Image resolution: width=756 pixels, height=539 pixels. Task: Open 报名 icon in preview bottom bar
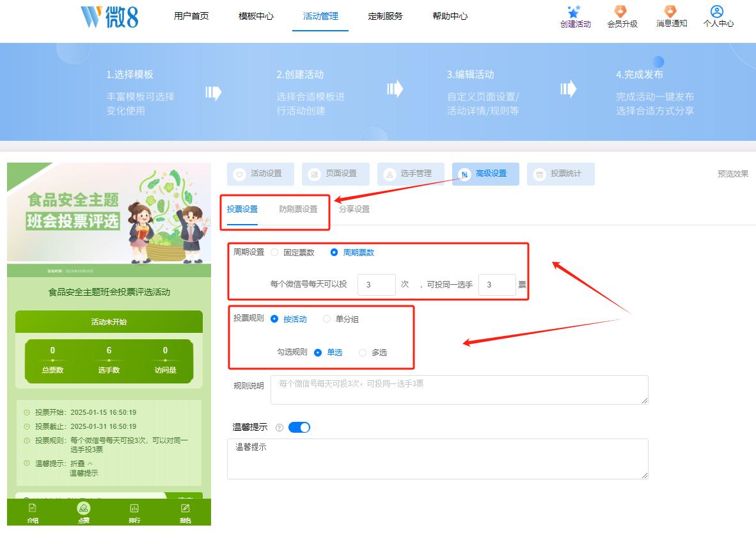point(185,508)
